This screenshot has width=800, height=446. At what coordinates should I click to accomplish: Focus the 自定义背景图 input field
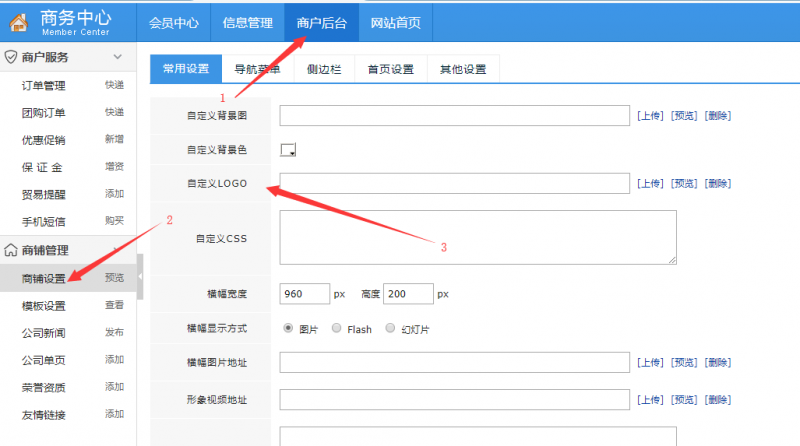click(455, 115)
